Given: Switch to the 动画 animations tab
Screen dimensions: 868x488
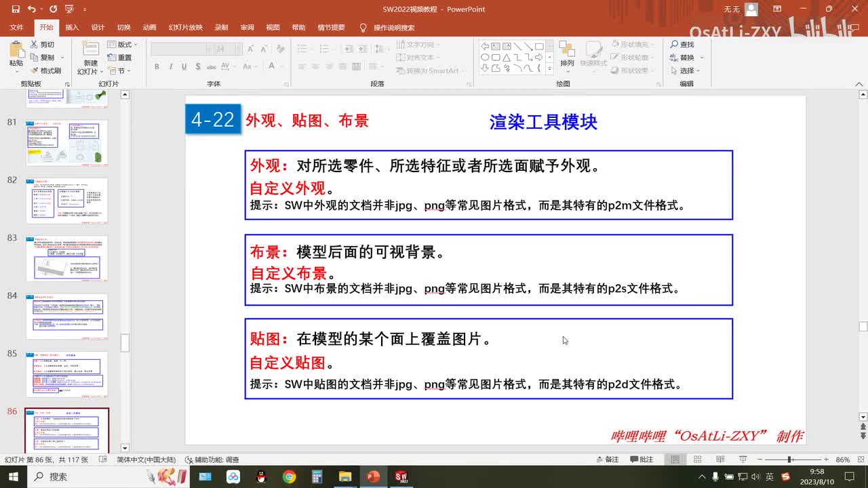Looking at the screenshot, I should tap(150, 28).
